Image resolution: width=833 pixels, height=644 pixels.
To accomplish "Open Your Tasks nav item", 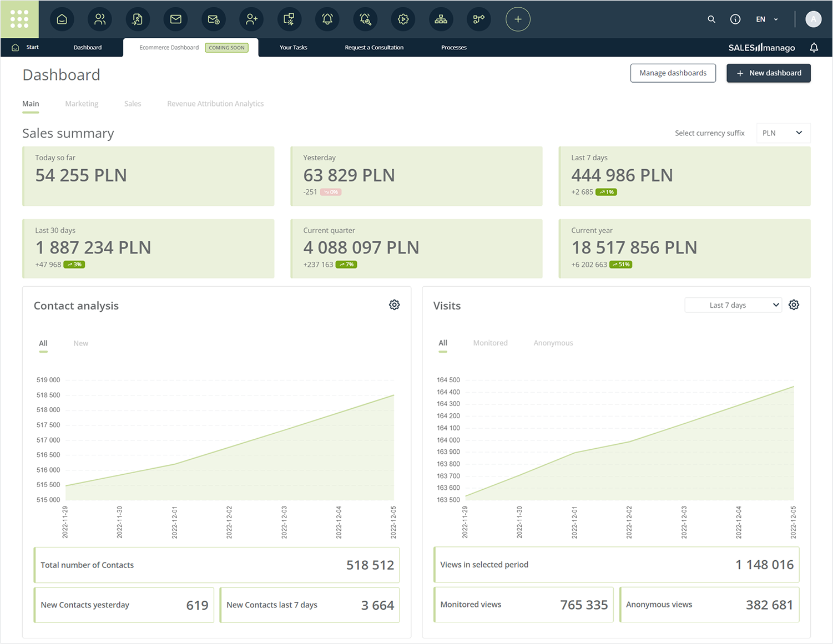I will click(293, 48).
